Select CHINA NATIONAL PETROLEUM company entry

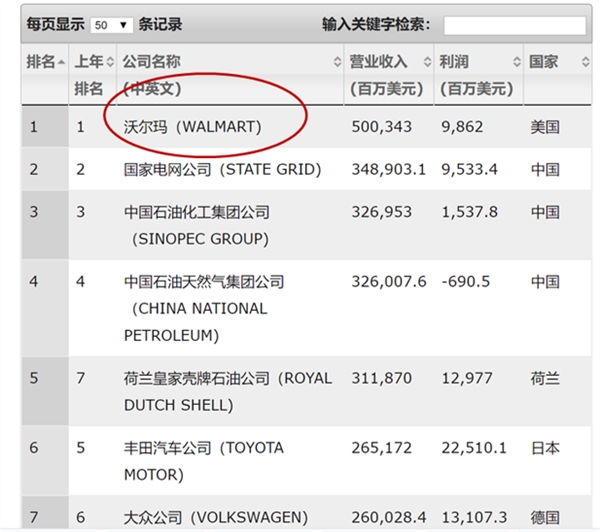(200, 308)
